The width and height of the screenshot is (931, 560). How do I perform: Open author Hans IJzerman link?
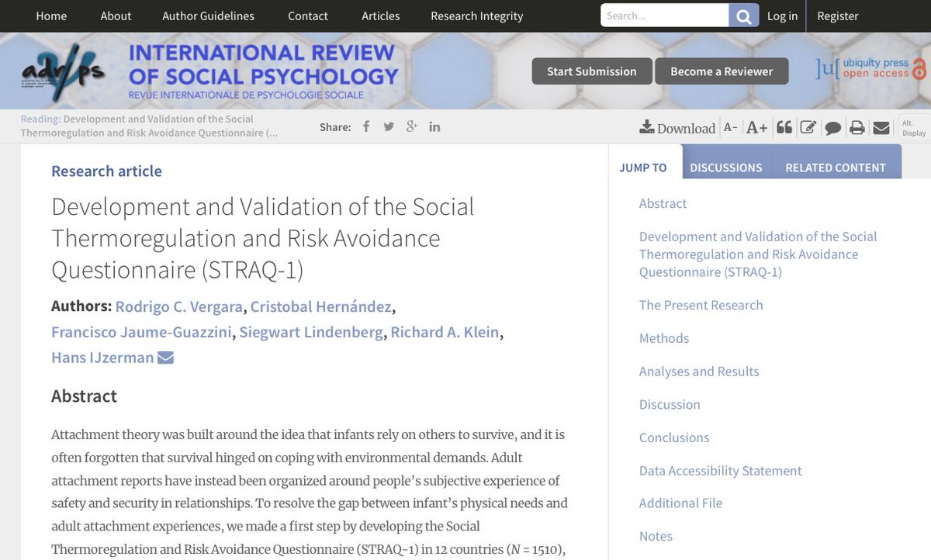102,358
